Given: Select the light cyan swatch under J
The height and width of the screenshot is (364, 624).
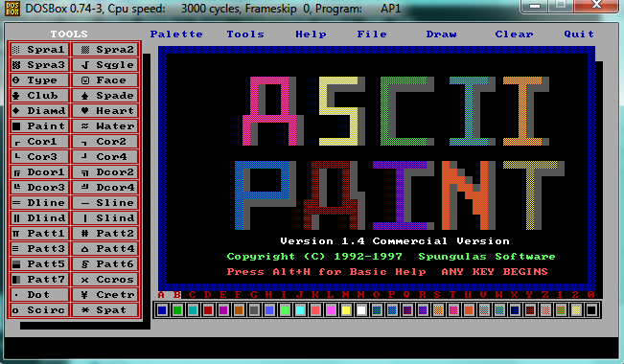Looking at the screenshot, I should (300, 310).
